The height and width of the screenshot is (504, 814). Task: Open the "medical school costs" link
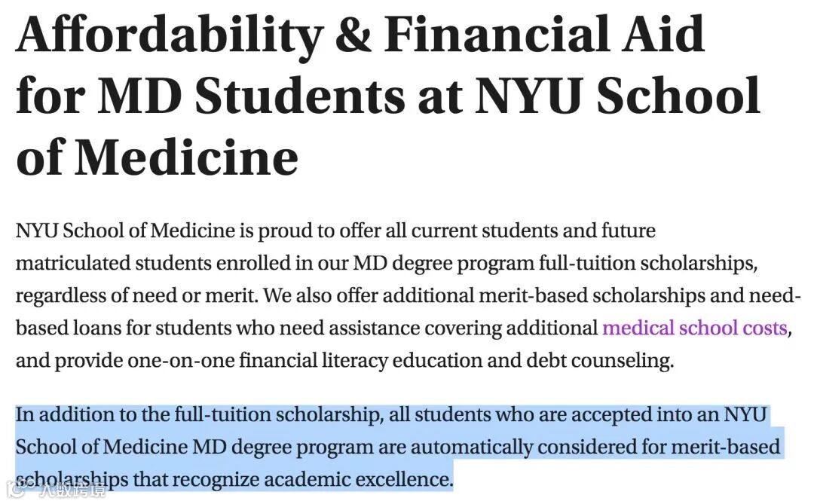(695, 328)
